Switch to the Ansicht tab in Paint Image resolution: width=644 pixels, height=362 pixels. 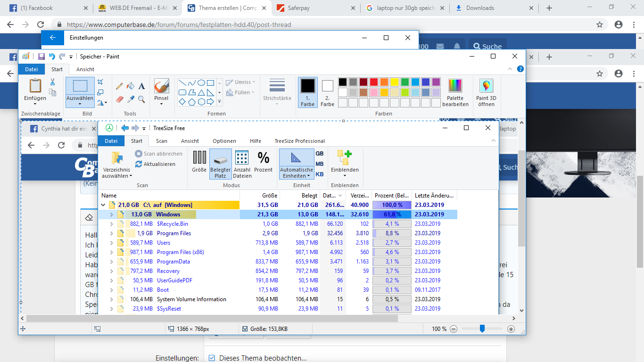pyautogui.click(x=85, y=69)
